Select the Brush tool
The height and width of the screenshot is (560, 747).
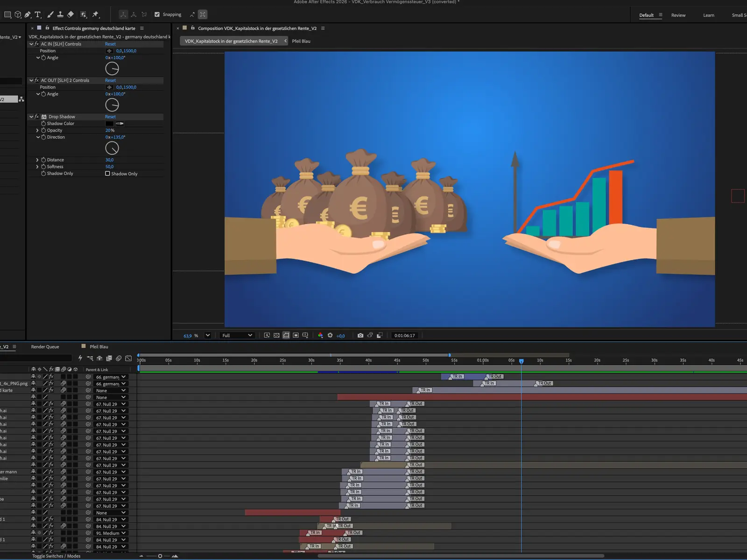tap(50, 14)
